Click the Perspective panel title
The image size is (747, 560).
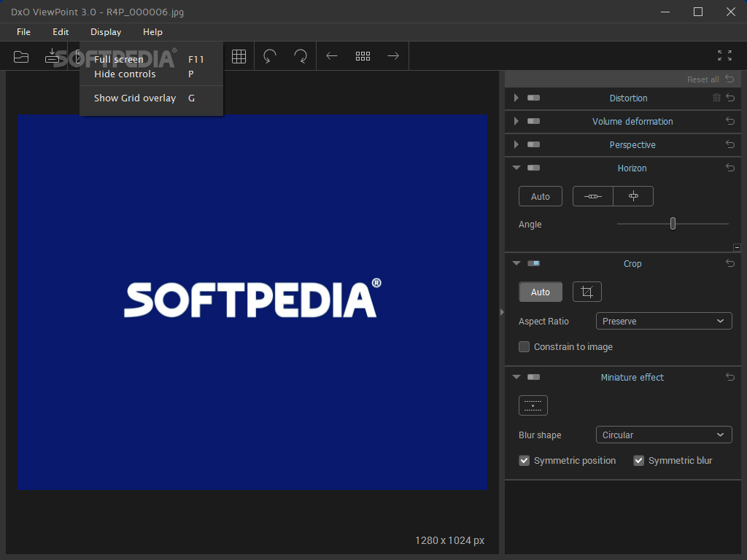pos(632,145)
